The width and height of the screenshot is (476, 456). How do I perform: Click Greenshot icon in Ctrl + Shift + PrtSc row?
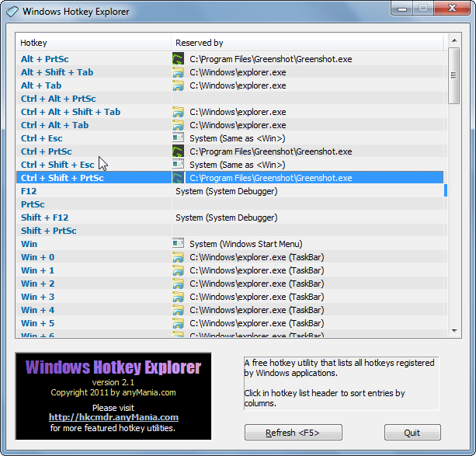178,178
